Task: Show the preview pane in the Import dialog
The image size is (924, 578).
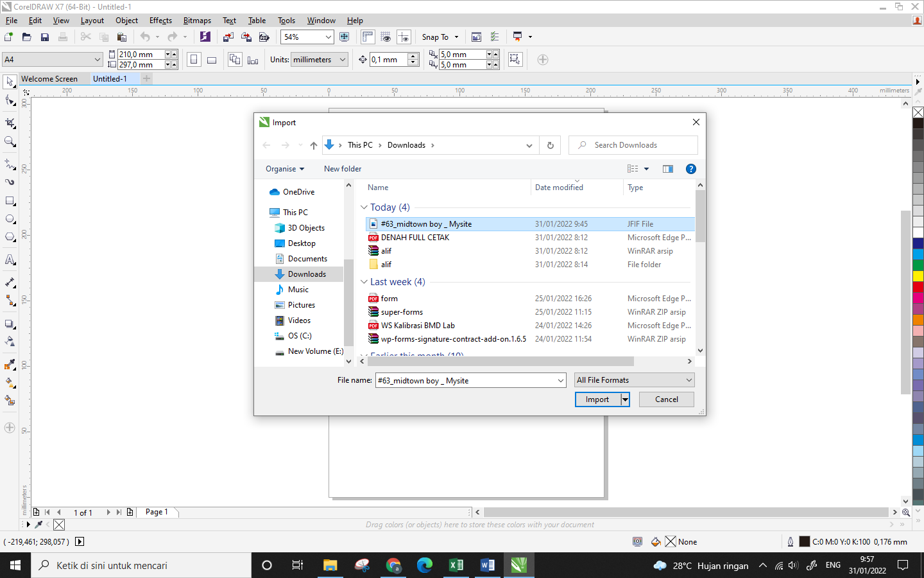Action: (x=667, y=169)
